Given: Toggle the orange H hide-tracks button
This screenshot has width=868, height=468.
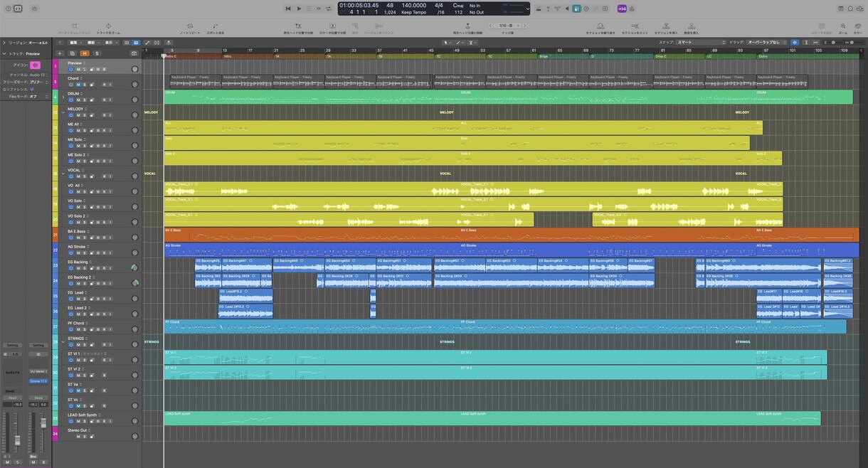Looking at the screenshot, I should [85, 53].
